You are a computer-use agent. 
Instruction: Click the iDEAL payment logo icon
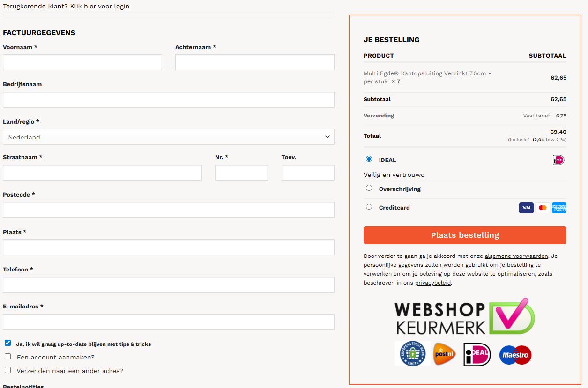click(558, 160)
